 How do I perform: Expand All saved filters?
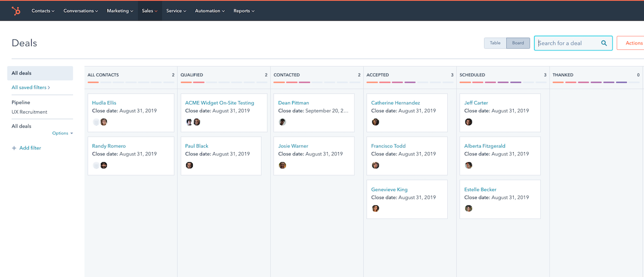[31, 88]
